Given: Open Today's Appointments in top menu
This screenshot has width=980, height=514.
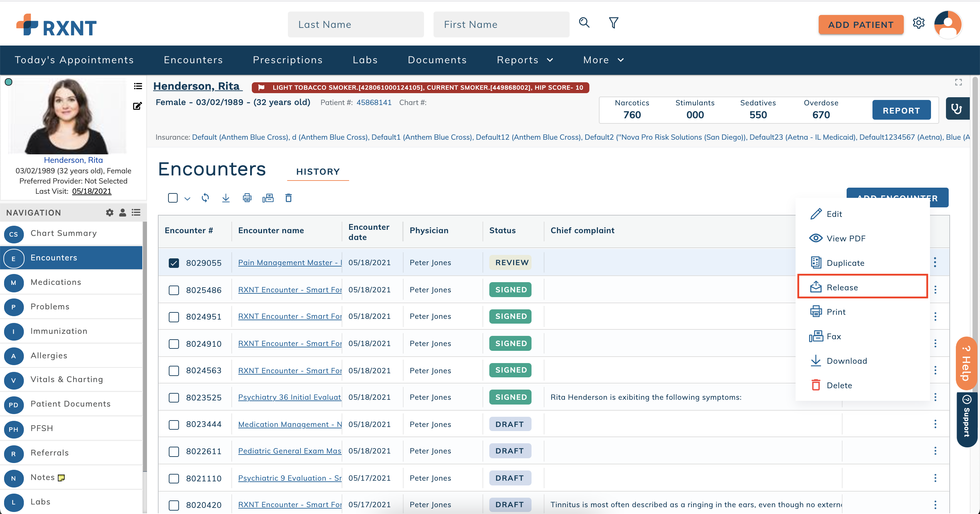Looking at the screenshot, I should (x=74, y=60).
